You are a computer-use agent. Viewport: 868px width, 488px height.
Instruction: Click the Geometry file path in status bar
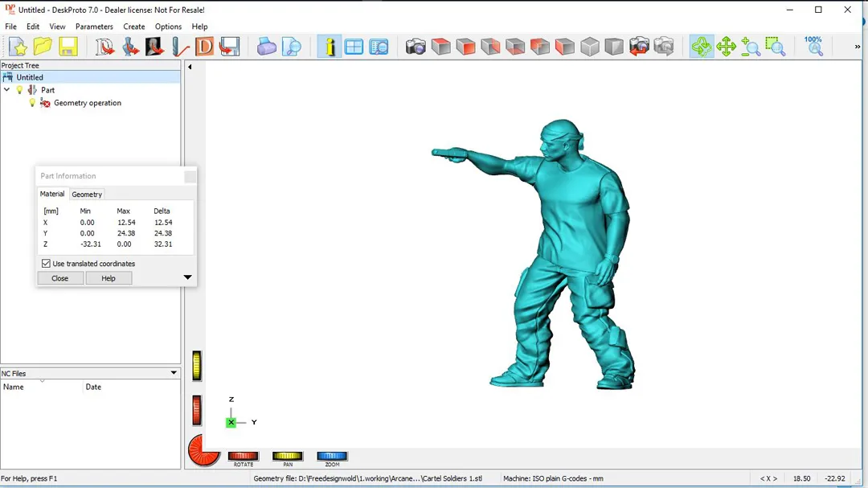click(367, 478)
